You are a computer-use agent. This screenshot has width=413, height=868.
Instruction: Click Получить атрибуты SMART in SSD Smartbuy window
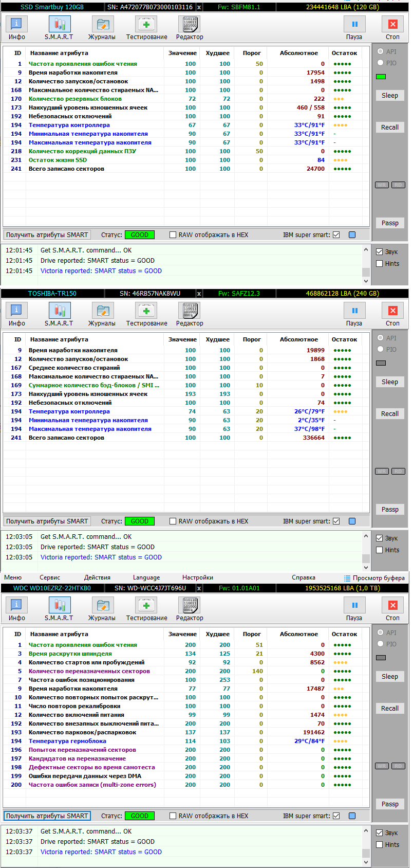(x=47, y=235)
